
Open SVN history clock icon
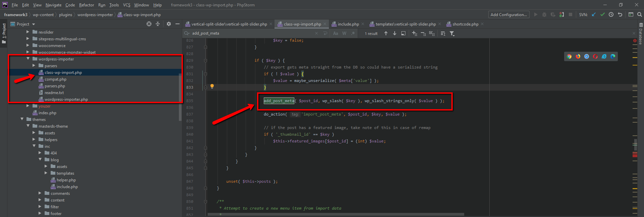click(x=611, y=14)
